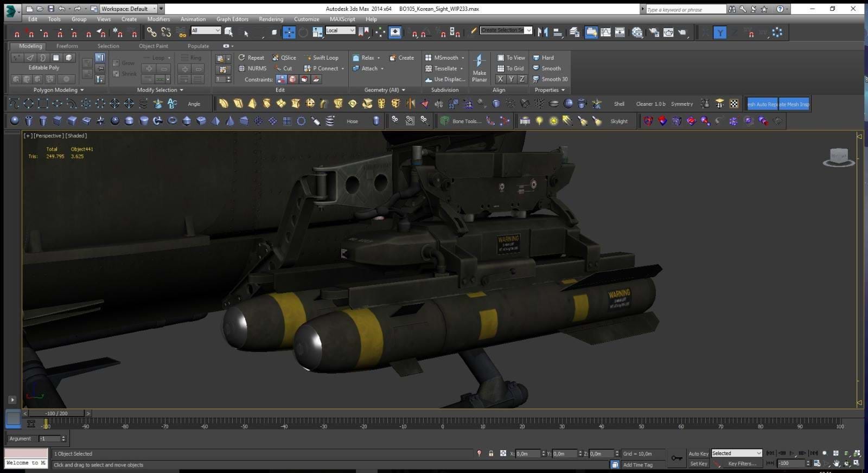Open the Selected key filter dropdown
The image size is (868, 473).
coord(737,453)
